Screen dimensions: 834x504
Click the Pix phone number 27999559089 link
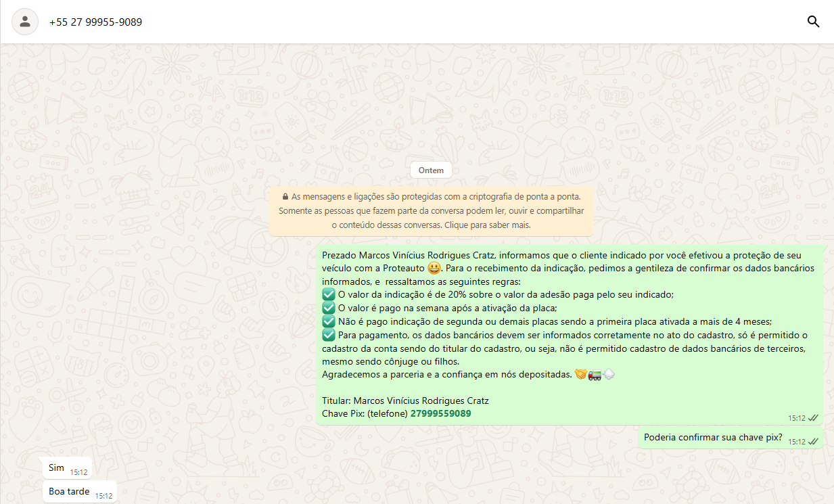440,413
